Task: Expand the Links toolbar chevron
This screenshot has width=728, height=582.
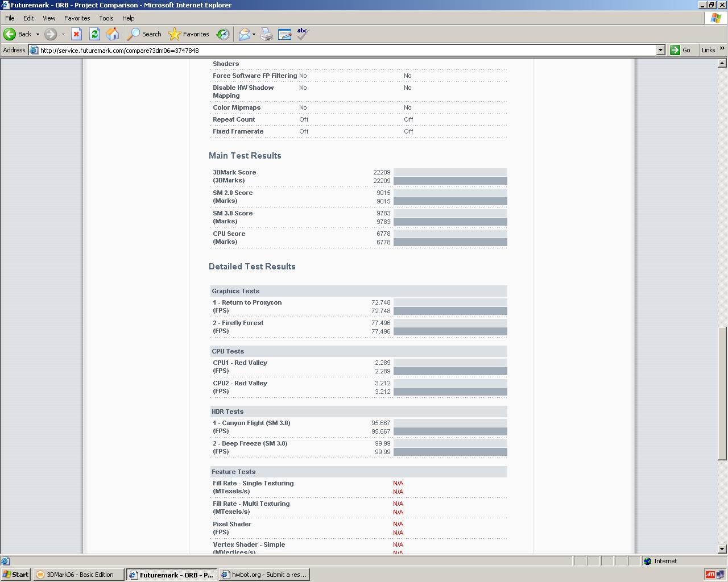Action: 722,49
